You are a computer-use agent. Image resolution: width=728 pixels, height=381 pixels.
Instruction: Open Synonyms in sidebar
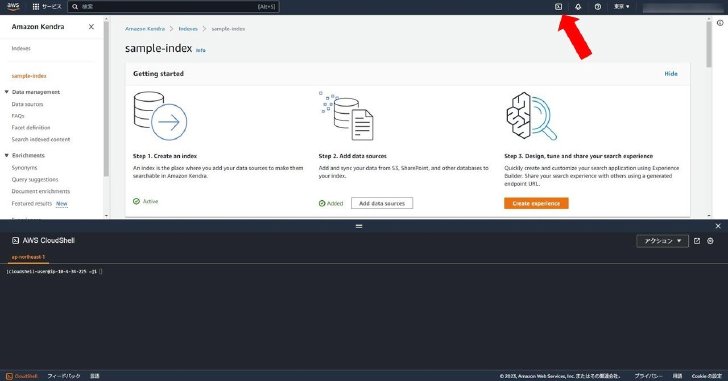(24, 168)
